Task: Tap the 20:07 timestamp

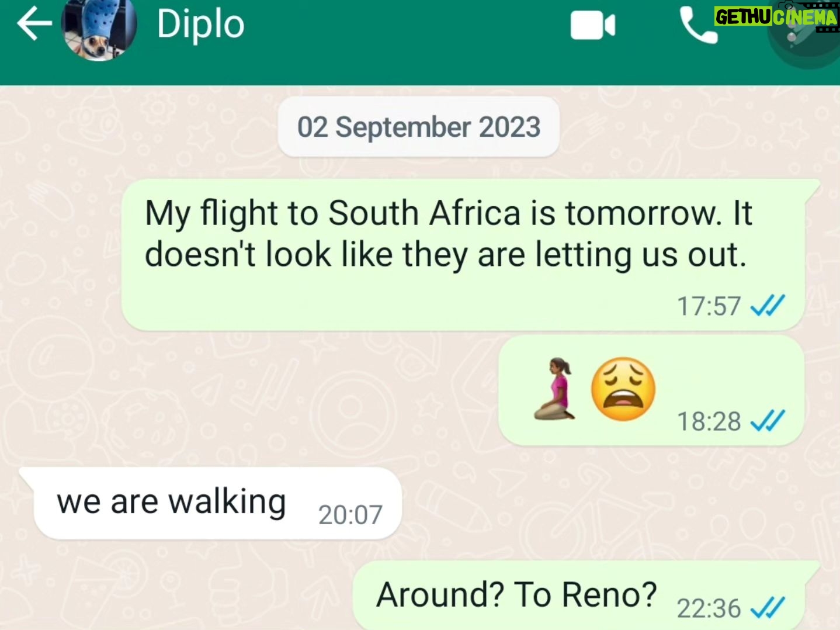Action: point(350,515)
